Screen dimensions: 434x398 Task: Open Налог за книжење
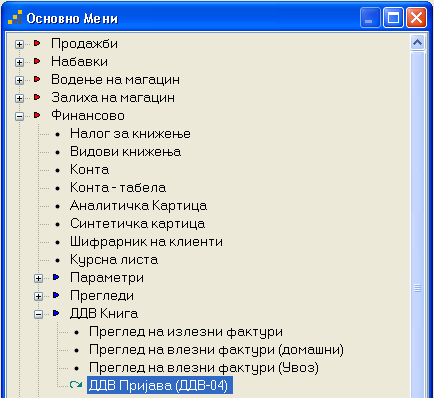coord(130,134)
